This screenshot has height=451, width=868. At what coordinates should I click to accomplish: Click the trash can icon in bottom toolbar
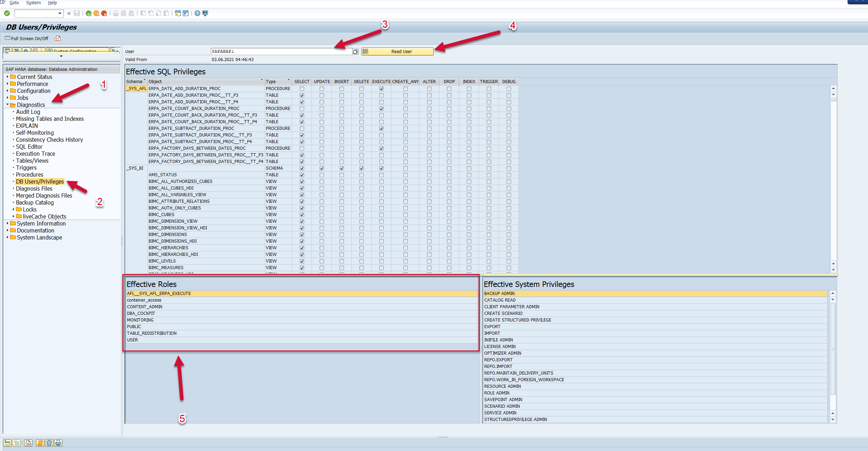(49, 443)
